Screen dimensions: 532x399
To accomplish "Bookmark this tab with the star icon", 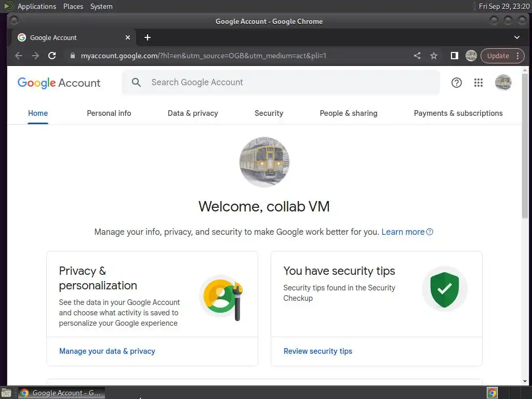I will tap(434, 56).
